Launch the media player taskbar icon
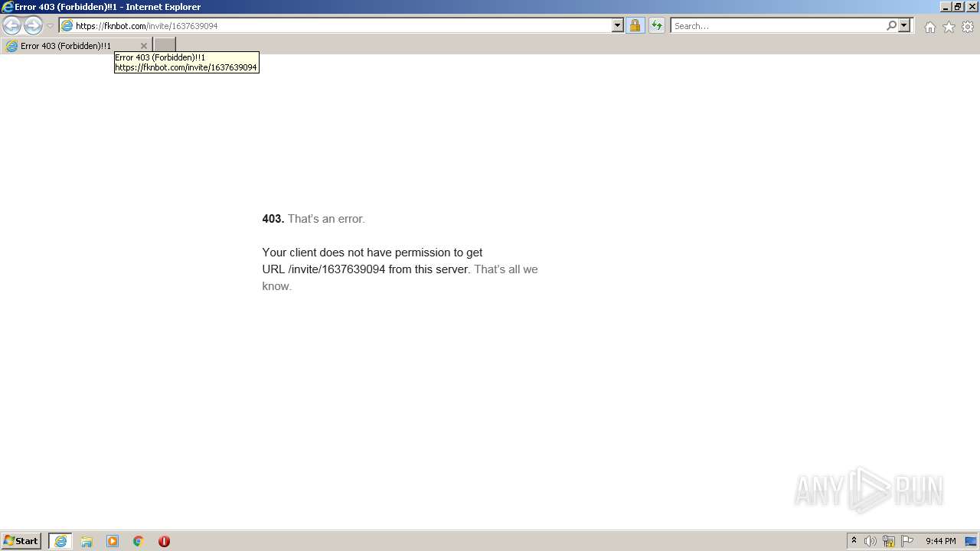980x551 pixels. (113, 541)
